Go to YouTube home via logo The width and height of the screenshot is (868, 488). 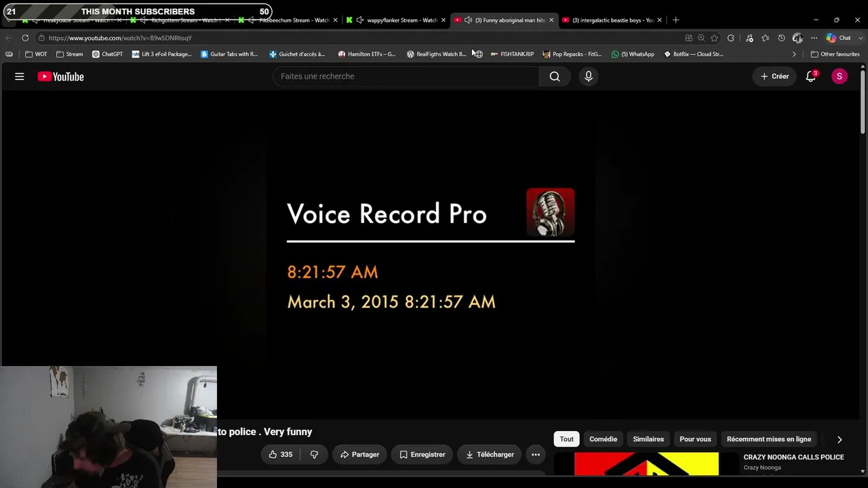(61, 77)
